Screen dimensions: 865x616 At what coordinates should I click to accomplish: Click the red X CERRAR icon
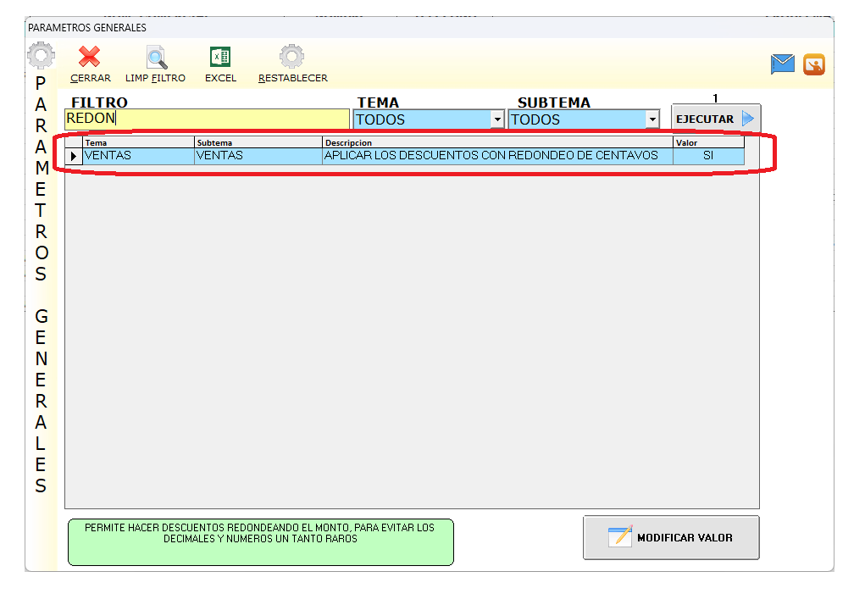pyautogui.click(x=90, y=58)
